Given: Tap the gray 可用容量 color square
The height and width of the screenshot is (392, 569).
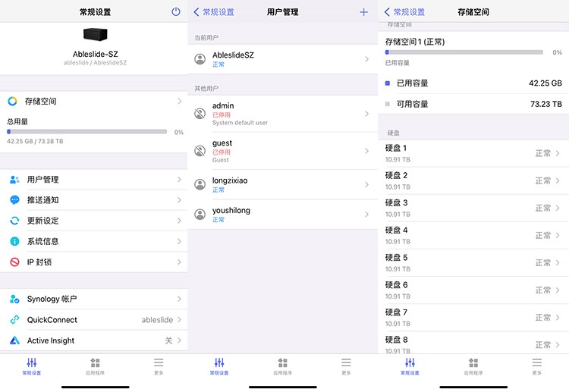Looking at the screenshot, I should tap(387, 104).
